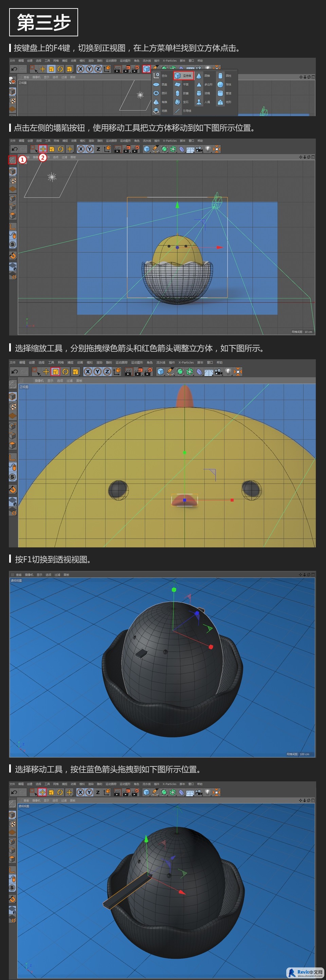Select 地形 (Landscape) in the primitives popup
326x980 pixels.
pos(224,102)
